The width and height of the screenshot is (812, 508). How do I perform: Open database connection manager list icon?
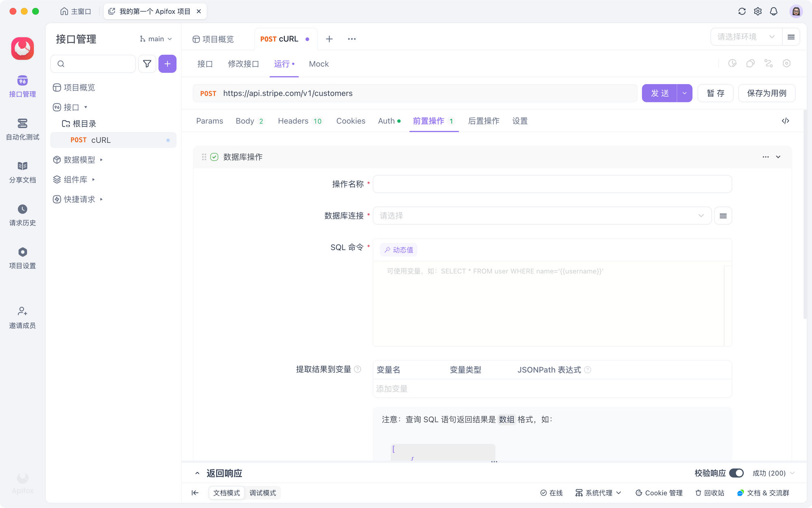pyautogui.click(x=723, y=216)
